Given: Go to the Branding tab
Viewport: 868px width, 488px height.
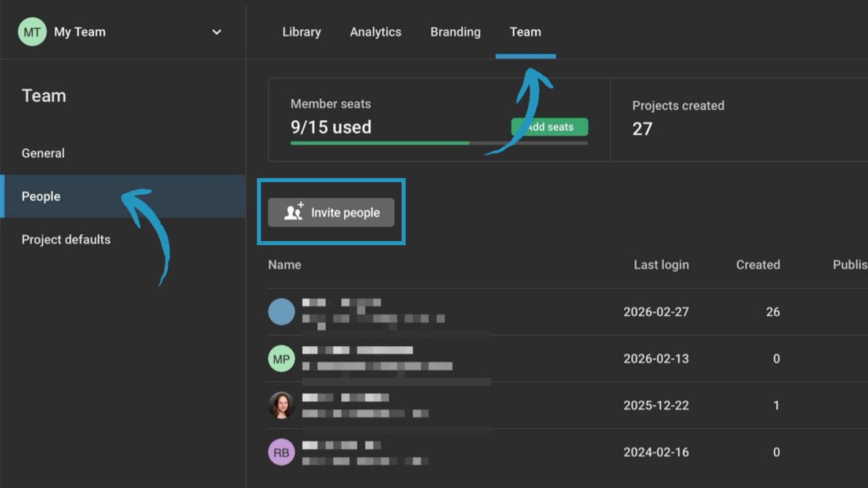Looking at the screenshot, I should click(x=455, y=32).
